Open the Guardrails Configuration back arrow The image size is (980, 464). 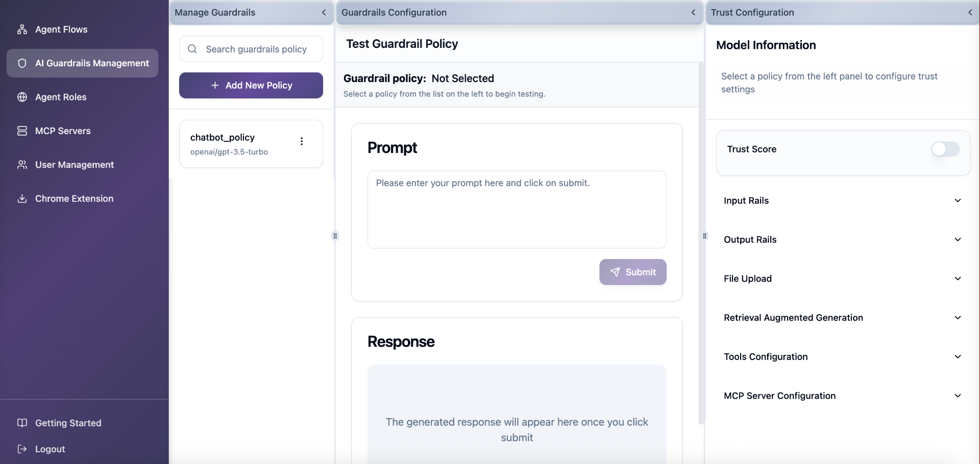[694, 12]
